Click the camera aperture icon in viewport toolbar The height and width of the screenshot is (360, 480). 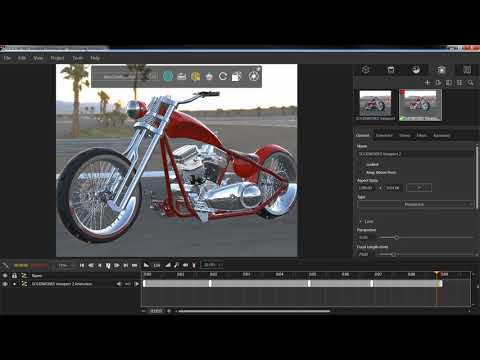(254, 76)
